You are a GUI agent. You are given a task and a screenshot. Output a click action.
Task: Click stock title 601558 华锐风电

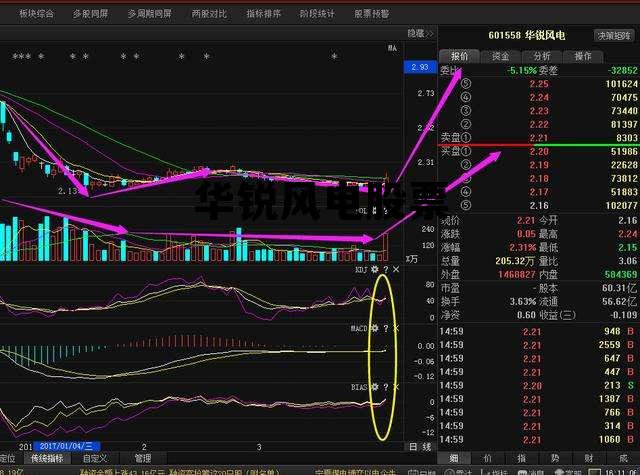[x=527, y=36]
